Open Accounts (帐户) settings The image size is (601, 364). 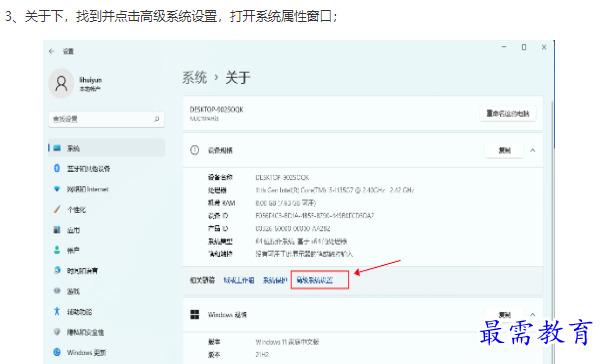pyautogui.click(x=73, y=250)
